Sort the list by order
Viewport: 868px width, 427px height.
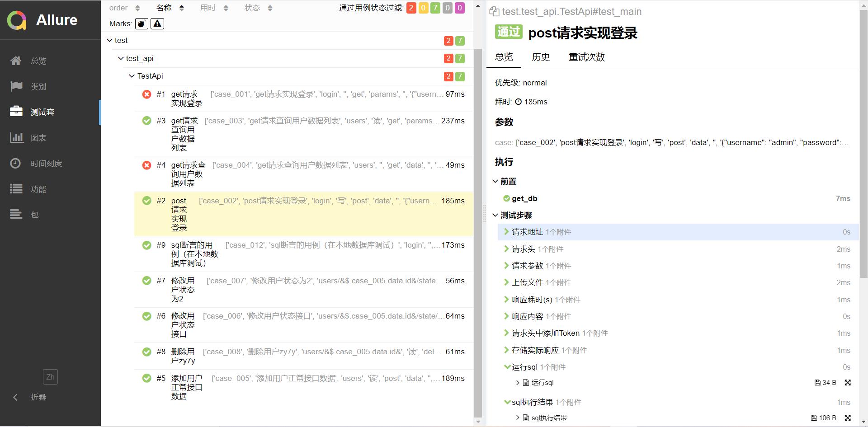click(125, 8)
